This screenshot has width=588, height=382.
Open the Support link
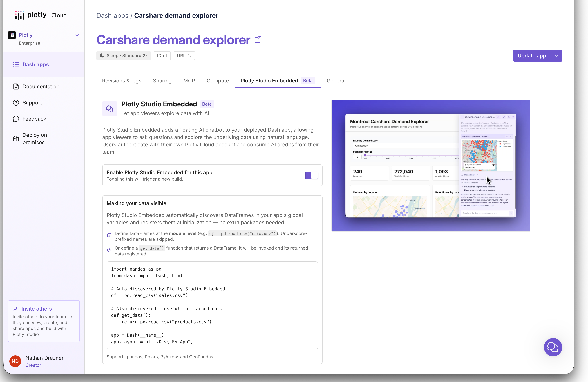click(32, 102)
